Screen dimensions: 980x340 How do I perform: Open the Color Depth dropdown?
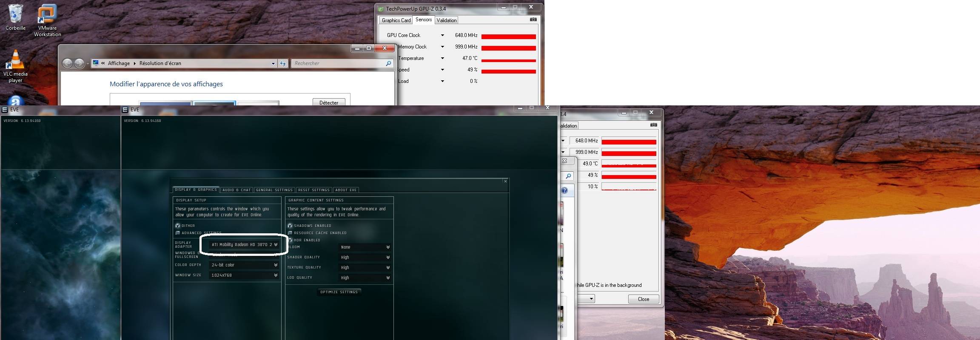[x=244, y=265]
